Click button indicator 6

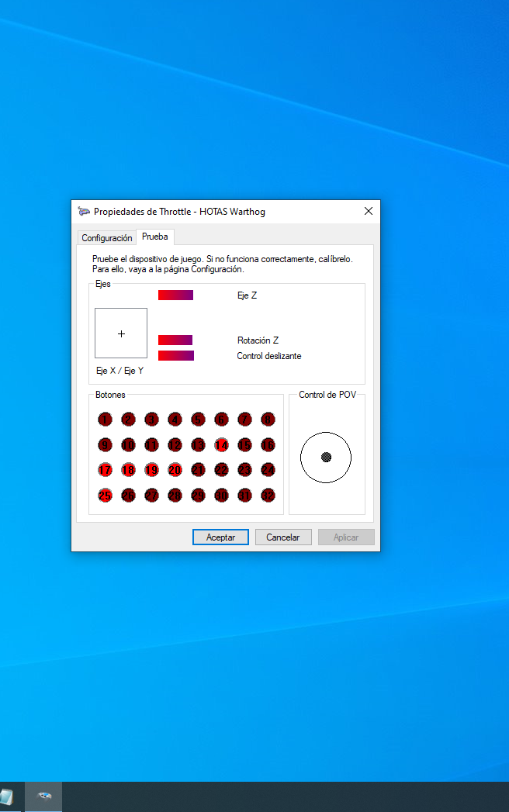pyautogui.click(x=221, y=420)
